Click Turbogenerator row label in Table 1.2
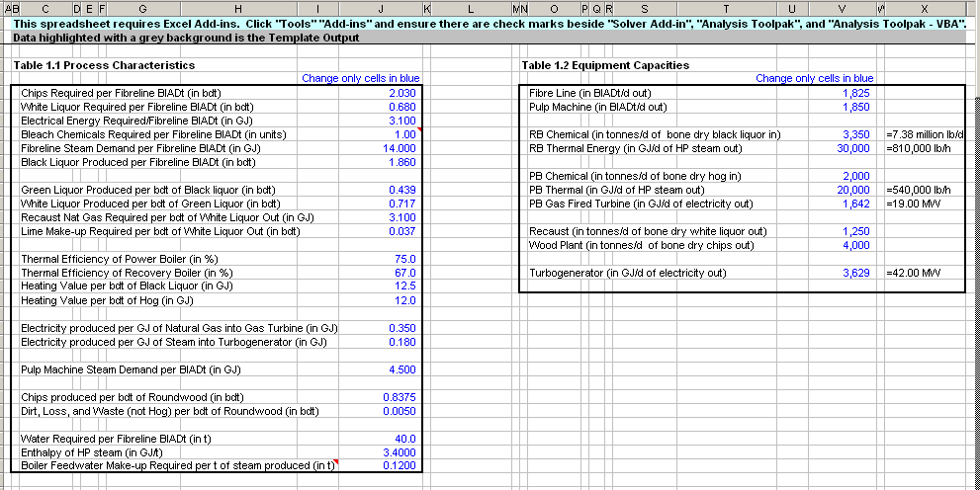This screenshot has width=980, height=490. (628, 273)
